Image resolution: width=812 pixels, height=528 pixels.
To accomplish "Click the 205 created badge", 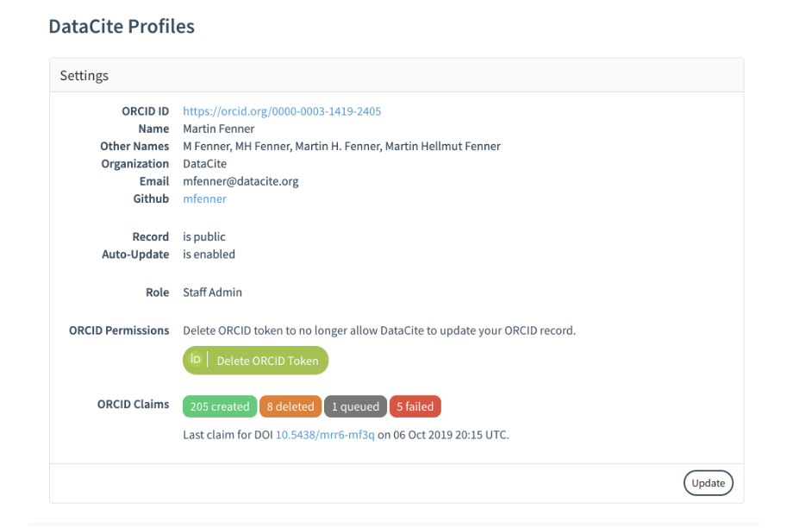I will coord(220,406).
